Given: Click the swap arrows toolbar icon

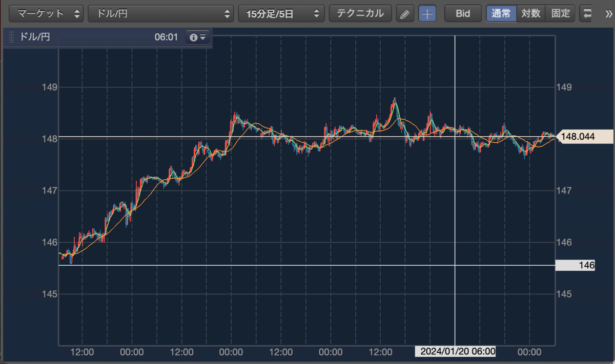Looking at the screenshot, I should (587, 14).
